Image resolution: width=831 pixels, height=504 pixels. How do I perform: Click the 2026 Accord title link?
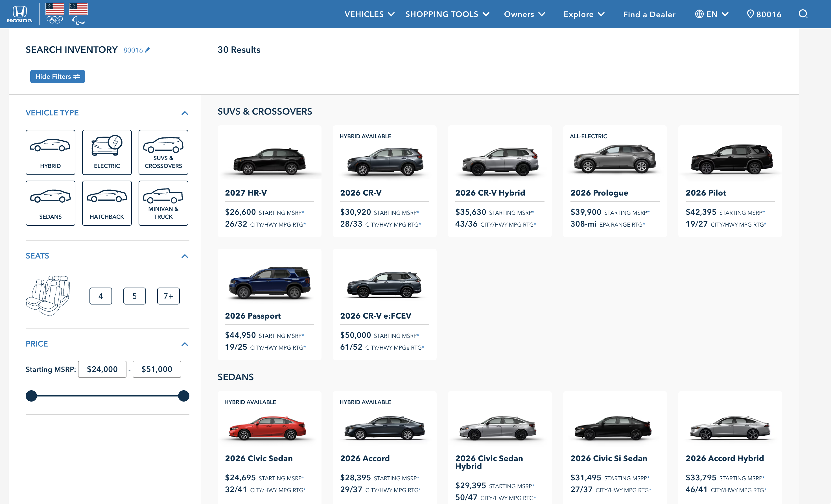365,459
